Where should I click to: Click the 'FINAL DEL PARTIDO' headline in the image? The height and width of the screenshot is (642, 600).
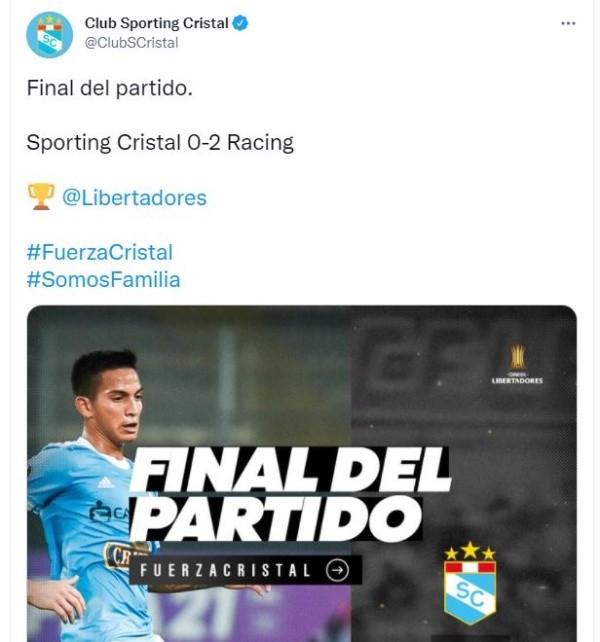[290, 495]
